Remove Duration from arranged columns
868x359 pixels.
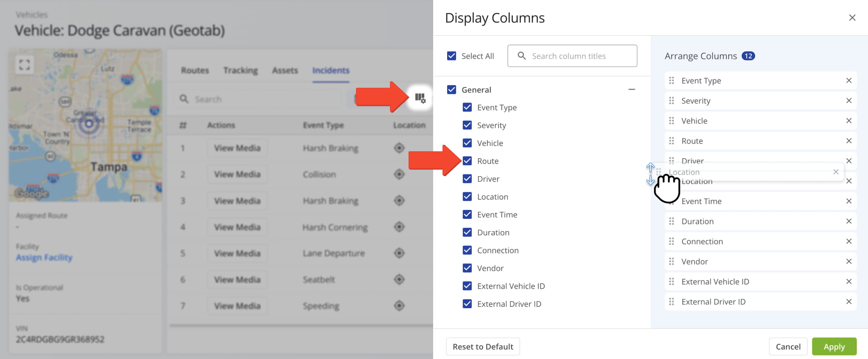849,221
